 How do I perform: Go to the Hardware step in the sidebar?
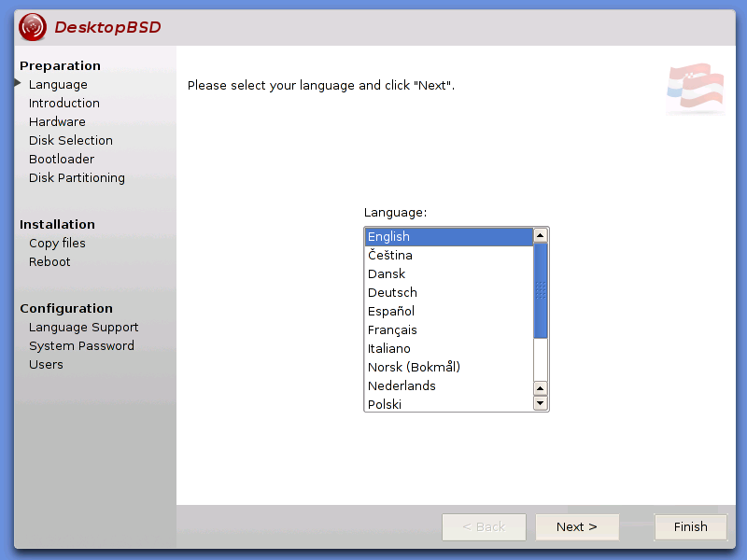[x=57, y=121]
